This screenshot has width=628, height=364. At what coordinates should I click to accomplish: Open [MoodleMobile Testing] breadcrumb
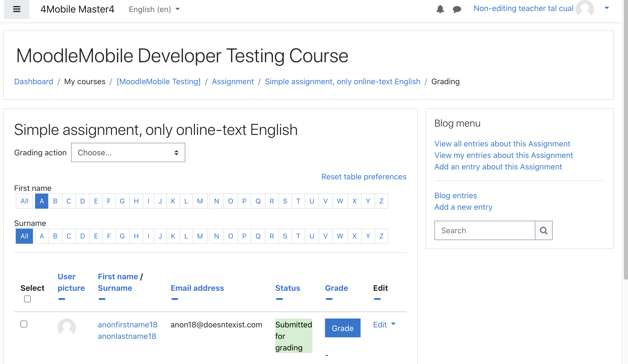159,82
